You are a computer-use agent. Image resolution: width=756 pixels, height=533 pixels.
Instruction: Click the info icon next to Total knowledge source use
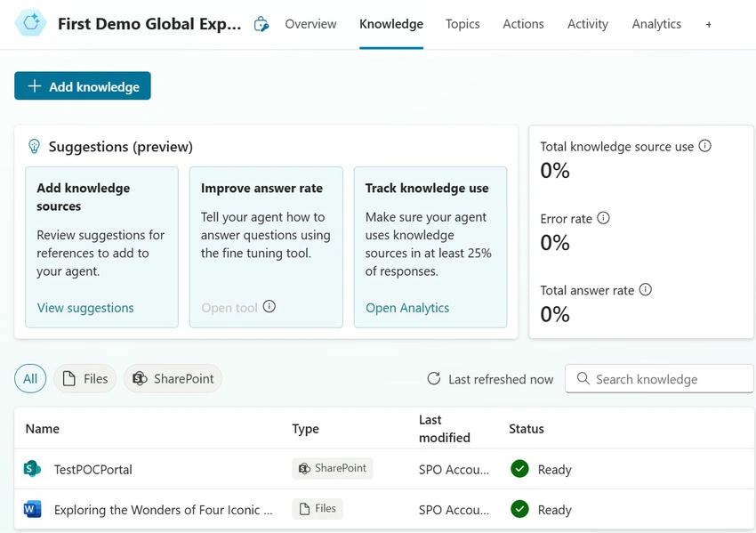[705, 146]
